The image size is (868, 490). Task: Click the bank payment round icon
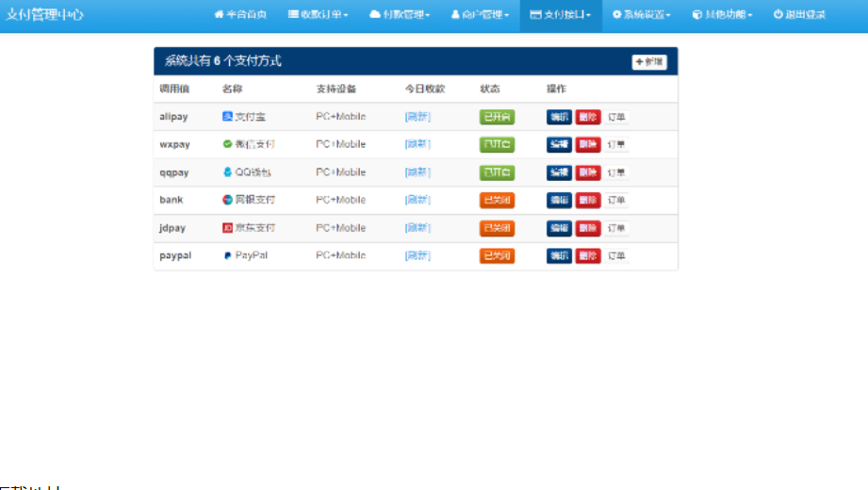227,200
